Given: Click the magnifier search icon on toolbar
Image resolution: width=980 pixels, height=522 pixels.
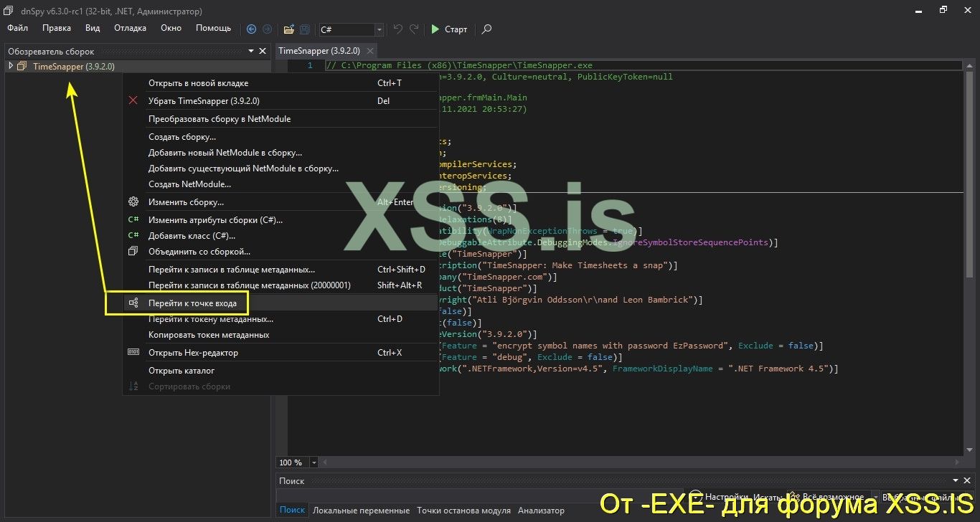Looking at the screenshot, I should (486, 29).
